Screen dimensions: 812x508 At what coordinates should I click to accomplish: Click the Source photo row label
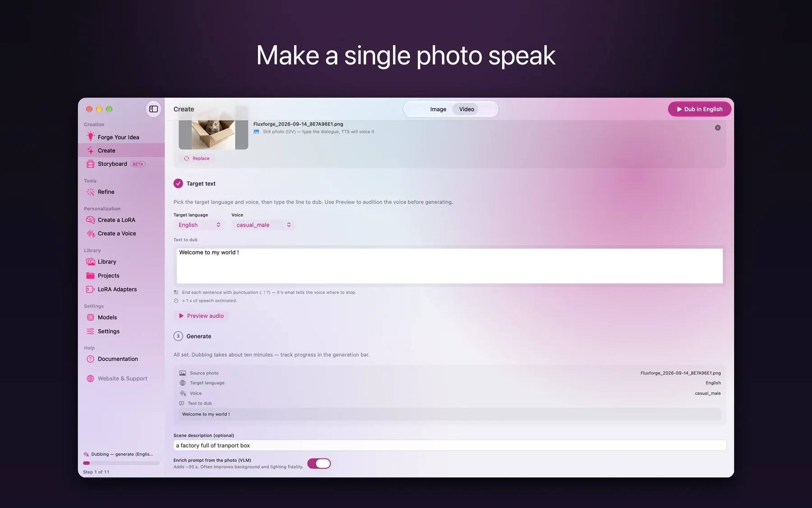coord(204,373)
